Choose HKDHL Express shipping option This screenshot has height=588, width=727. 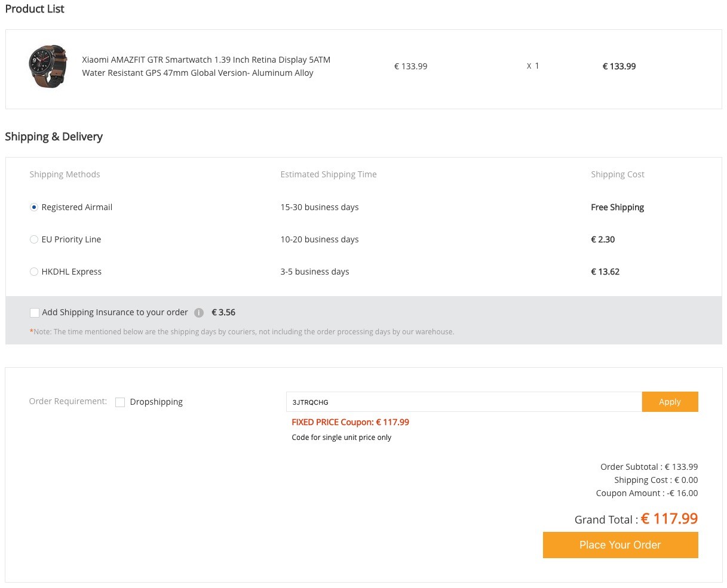(34, 272)
